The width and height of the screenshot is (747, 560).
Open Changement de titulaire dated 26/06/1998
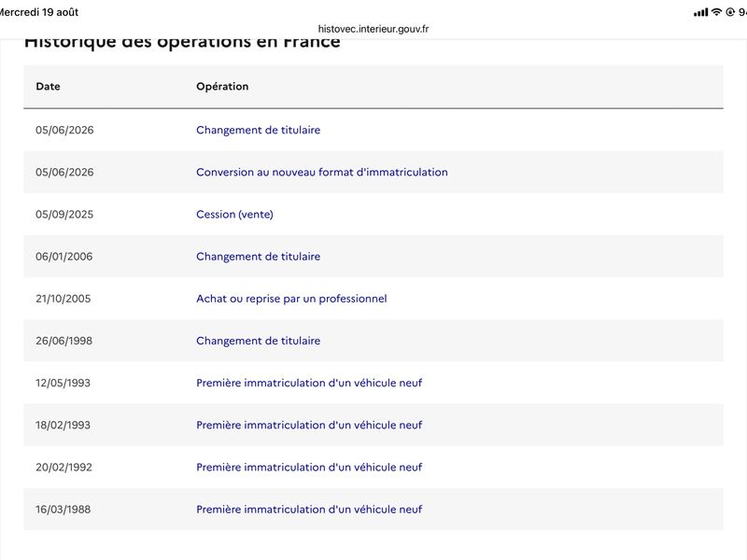(x=259, y=341)
